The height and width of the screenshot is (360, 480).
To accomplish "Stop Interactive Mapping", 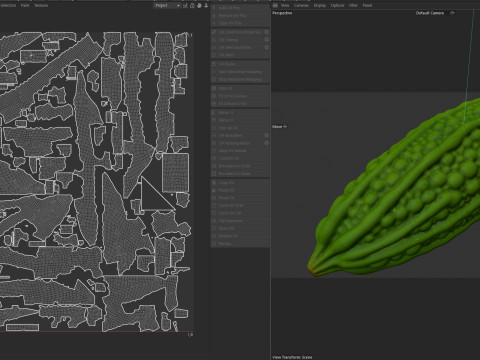I will click(x=240, y=79).
